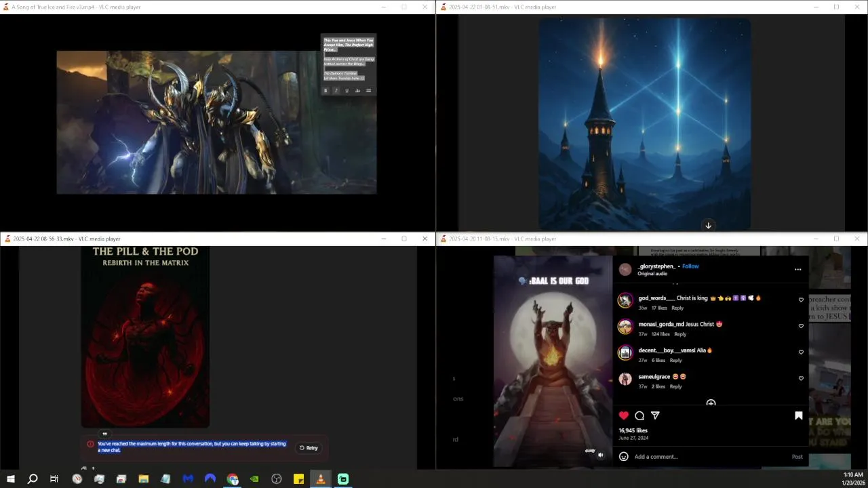The image size is (868, 488).
Task: Follow the _glorystephen_ account
Action: [x=690, y=266]
